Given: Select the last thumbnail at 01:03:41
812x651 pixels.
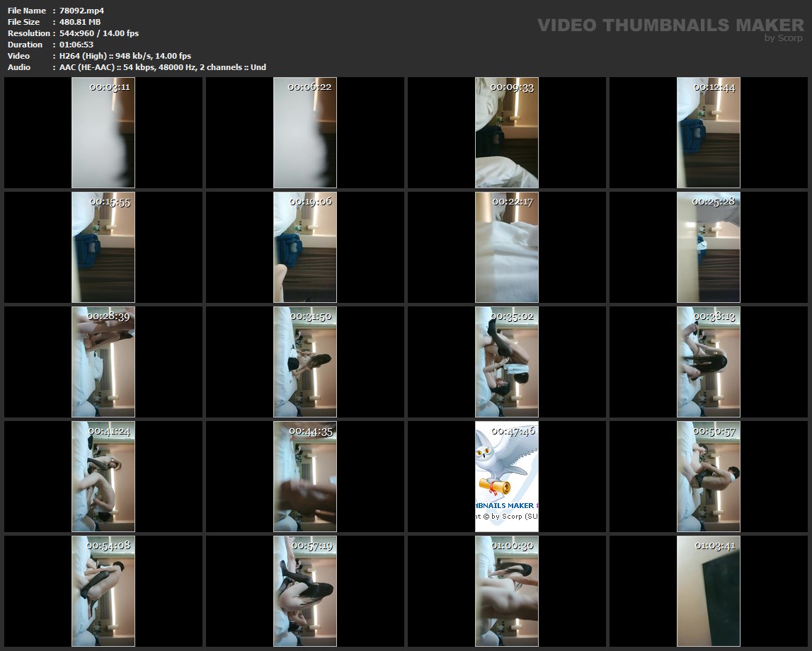Looking at the screenshot, I should (709, 592).
